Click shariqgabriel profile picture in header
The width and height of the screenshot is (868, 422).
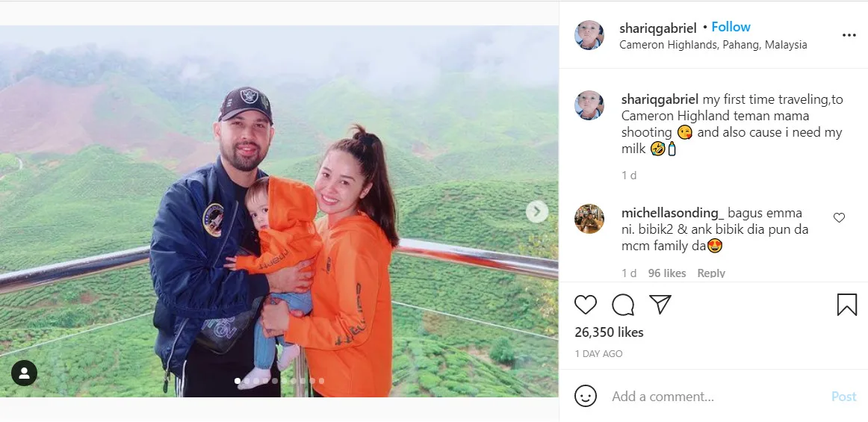click(x=589, y=35)
